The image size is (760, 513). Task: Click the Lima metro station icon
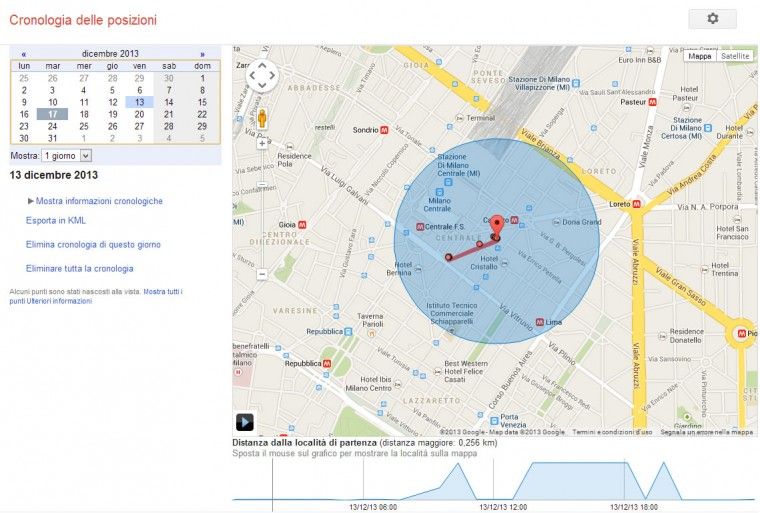click(x=539, y=322)
